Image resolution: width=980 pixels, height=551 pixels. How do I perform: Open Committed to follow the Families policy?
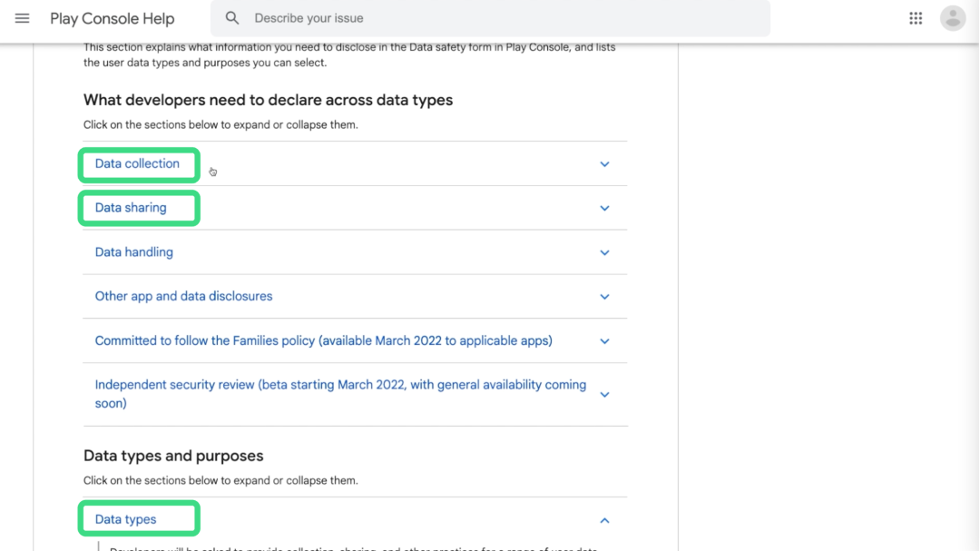point(324,340)
